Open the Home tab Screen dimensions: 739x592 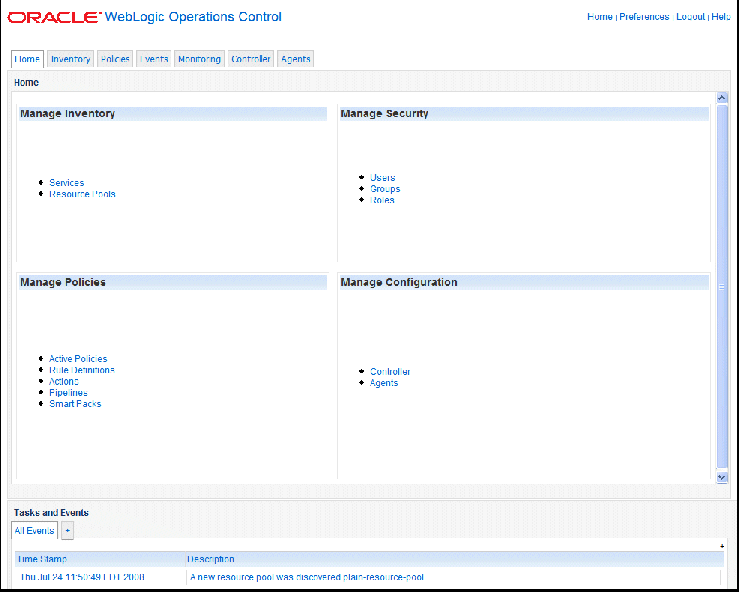click(27, 59)
